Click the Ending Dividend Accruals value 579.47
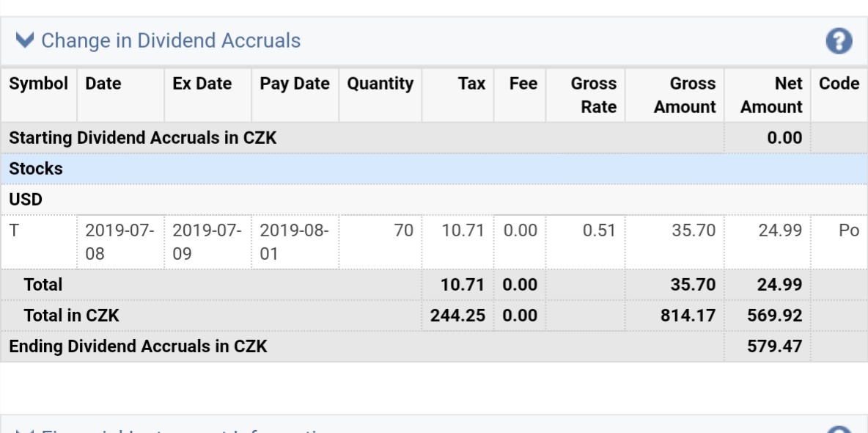868x433 pixels. 774,346
